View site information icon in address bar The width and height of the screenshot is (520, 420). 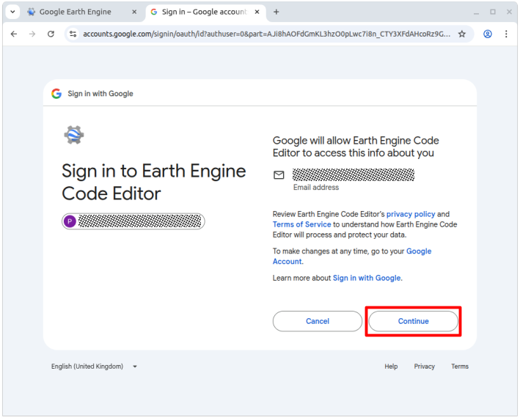[x=72, y=34]
